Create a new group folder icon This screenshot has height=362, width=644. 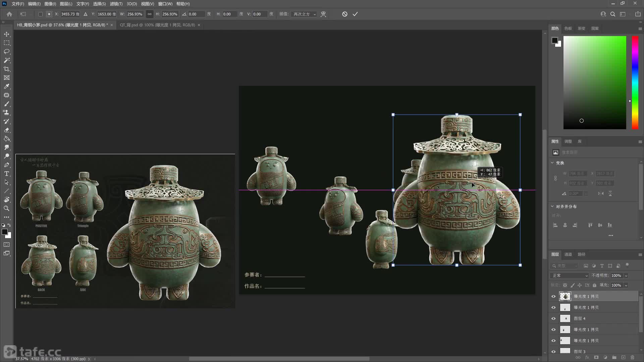pos(614,358)
